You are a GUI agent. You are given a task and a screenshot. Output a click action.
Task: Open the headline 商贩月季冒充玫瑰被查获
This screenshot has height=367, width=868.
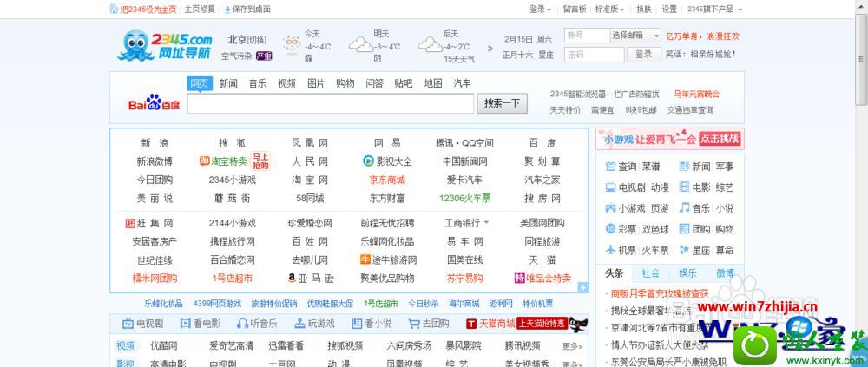coord(660,293)
